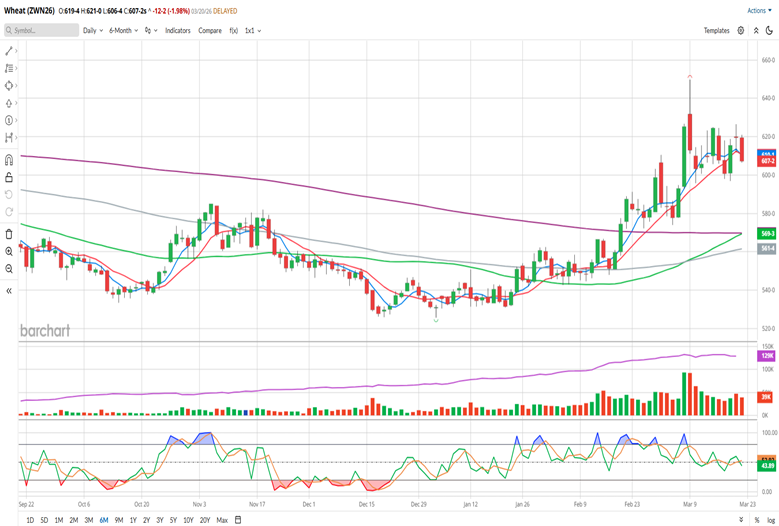Open the measurement range tool
This screenshot has height=526, width=779.
click(9, 137)
